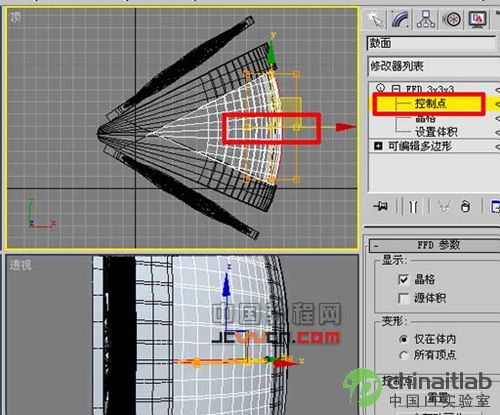Click the green Y-axis gizmo arrow in top viewport
The image size is (500, 415).
coord(272,53)
